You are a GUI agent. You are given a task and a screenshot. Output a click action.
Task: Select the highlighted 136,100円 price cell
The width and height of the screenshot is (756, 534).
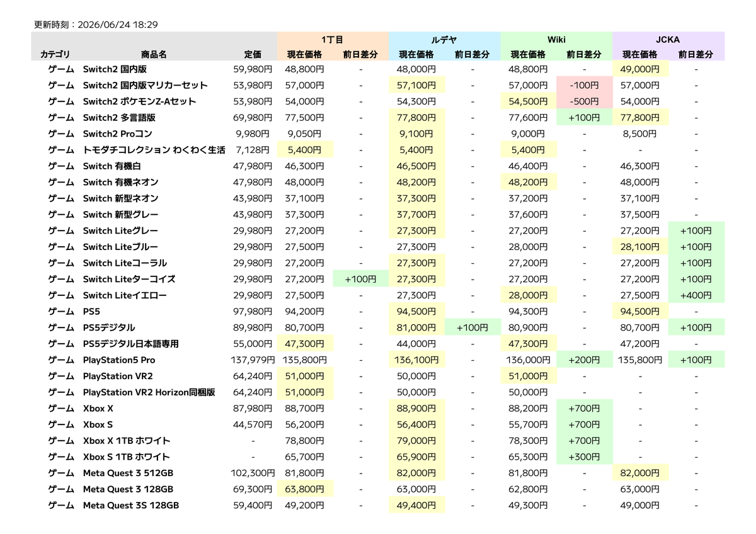(x=416, y=360)
